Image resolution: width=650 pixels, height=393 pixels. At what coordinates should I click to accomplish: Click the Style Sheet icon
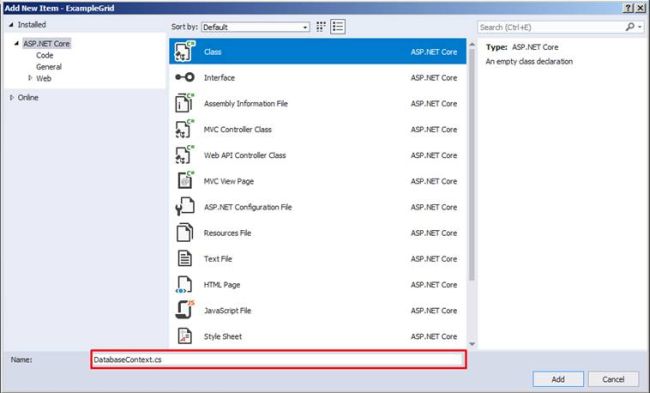(x=184, y=336)
